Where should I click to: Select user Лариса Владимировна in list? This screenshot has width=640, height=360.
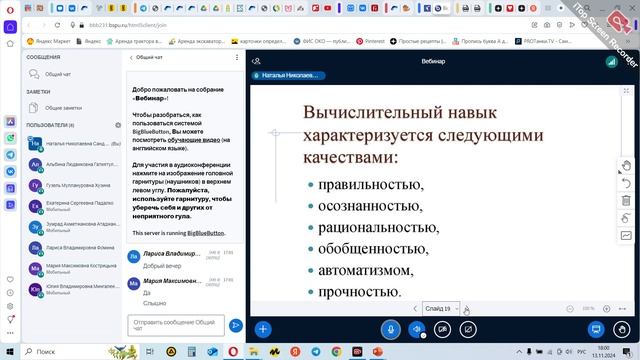coord(73,248)
